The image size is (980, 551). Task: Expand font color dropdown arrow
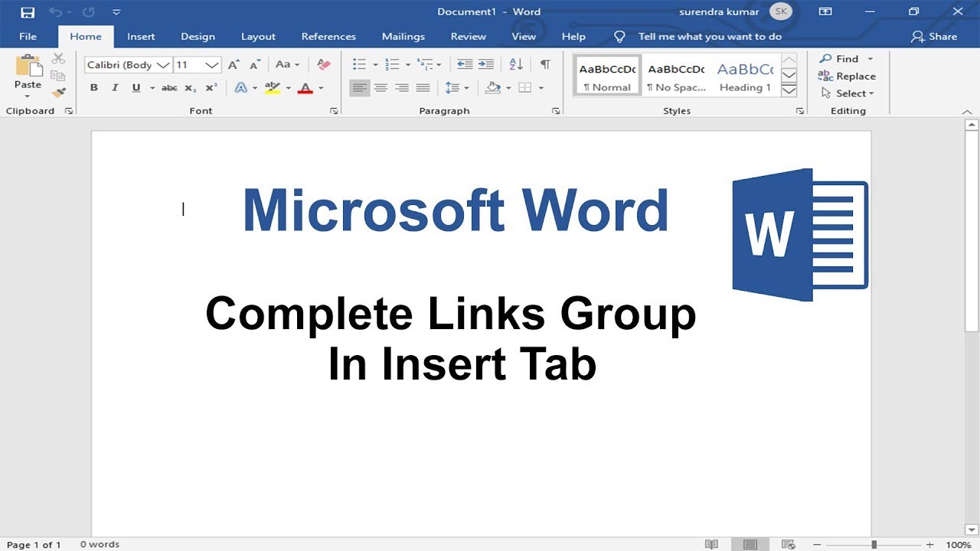321,88
